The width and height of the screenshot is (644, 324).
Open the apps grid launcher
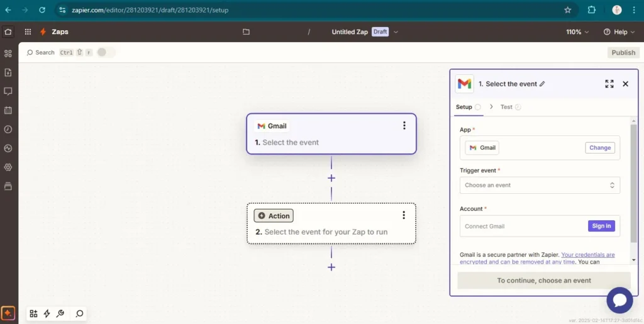(x=28, y=31)
